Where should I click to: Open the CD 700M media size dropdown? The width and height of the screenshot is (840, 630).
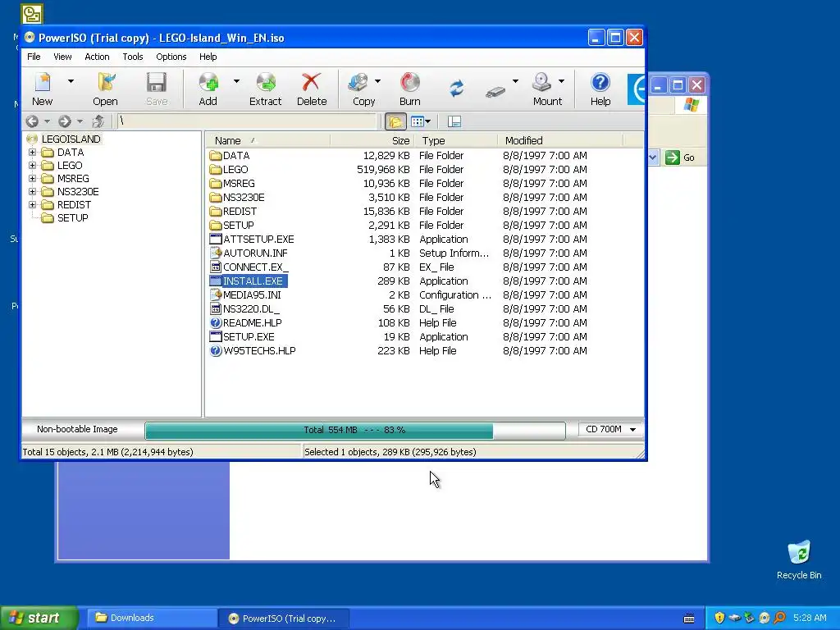[x=610, y=430]
